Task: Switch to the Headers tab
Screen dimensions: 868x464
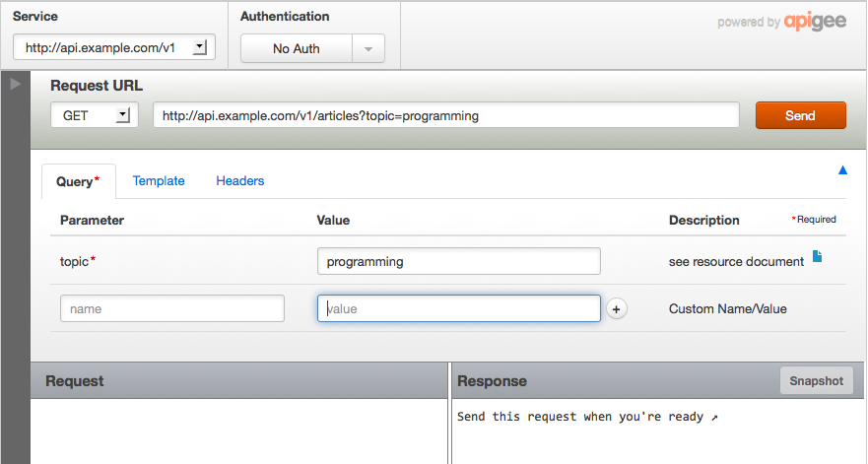Action: [239, 180]
